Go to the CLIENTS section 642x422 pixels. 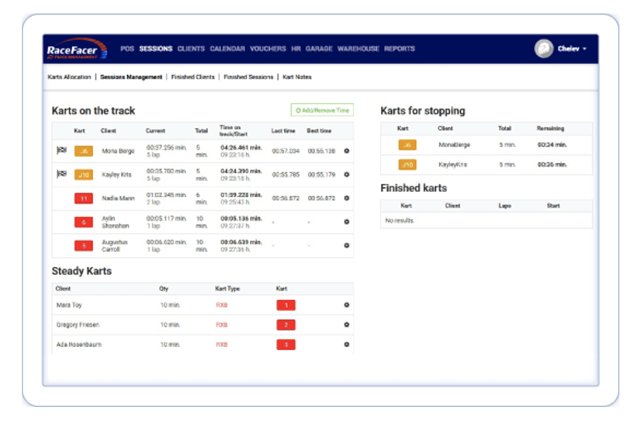[191, 49]
